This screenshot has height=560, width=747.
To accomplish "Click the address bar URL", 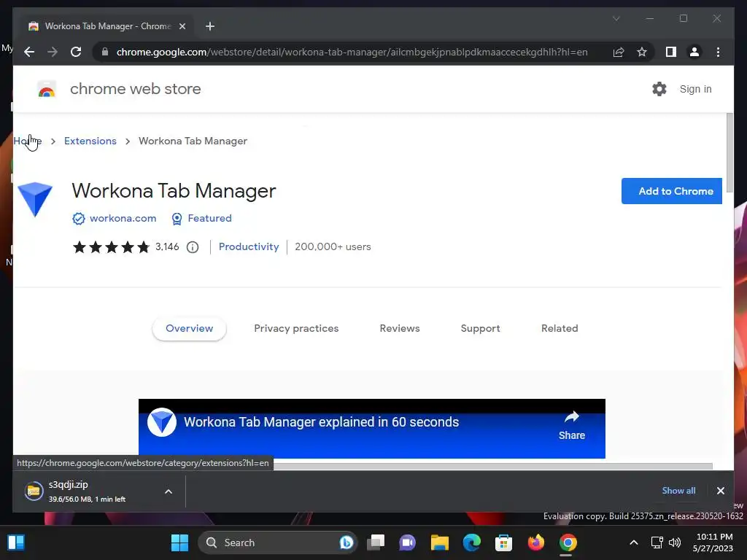I will (352, 52).
